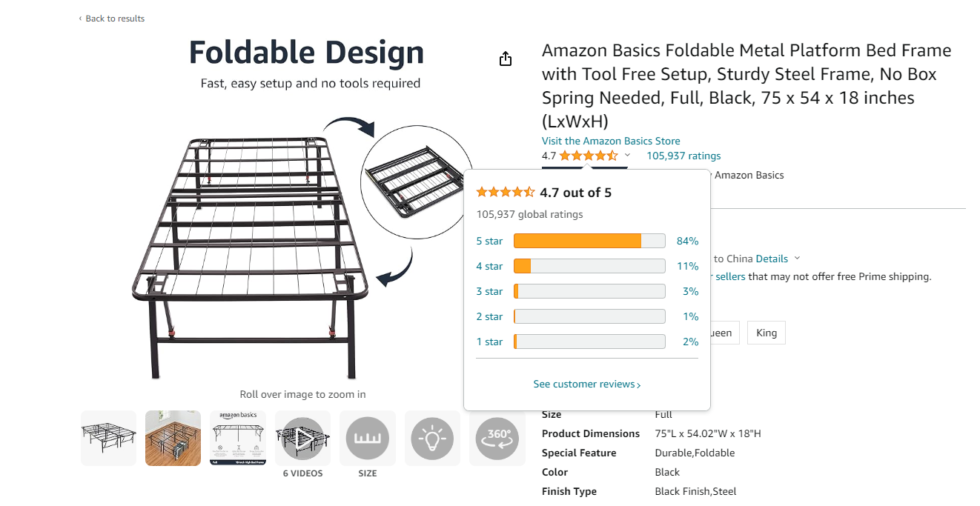Visit the Amazon Basics Store
The image size is (980, 506).
coord(611,141)
